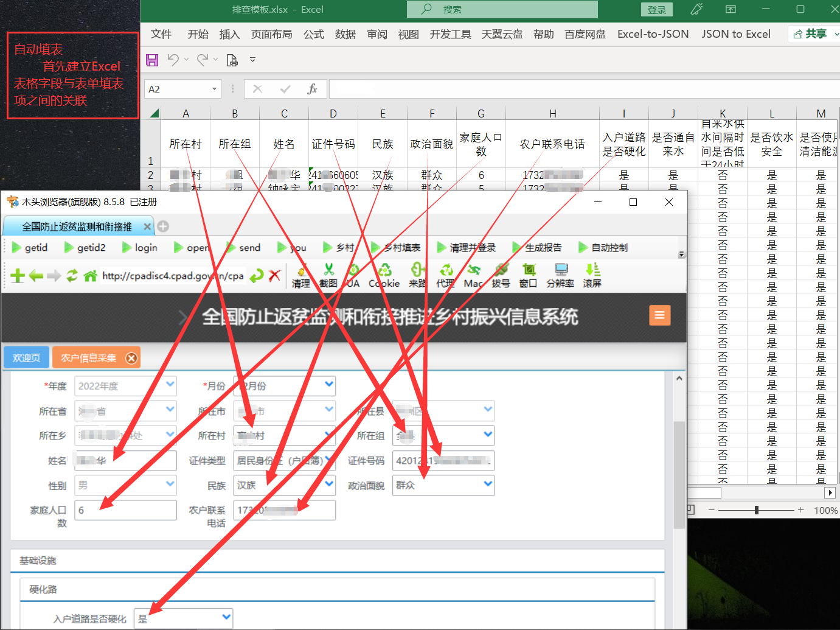Image resolution: width=840 pixels, height=630 pixels.
Task: Go to browser home page icon
Action: coord(91,276)
